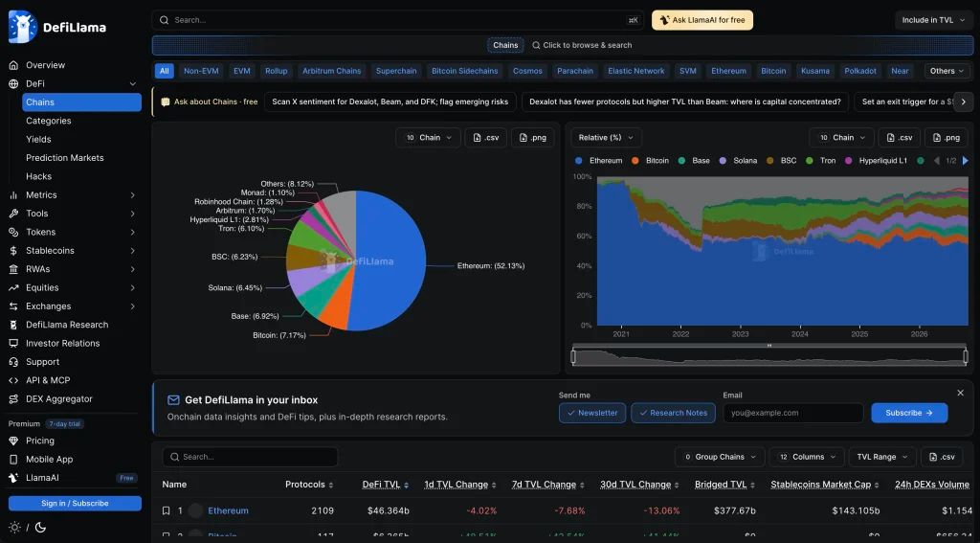Screen dimensions: 980x543
Task: Open the pie chart Chain selector dropdown
Action: coord(428,138)
